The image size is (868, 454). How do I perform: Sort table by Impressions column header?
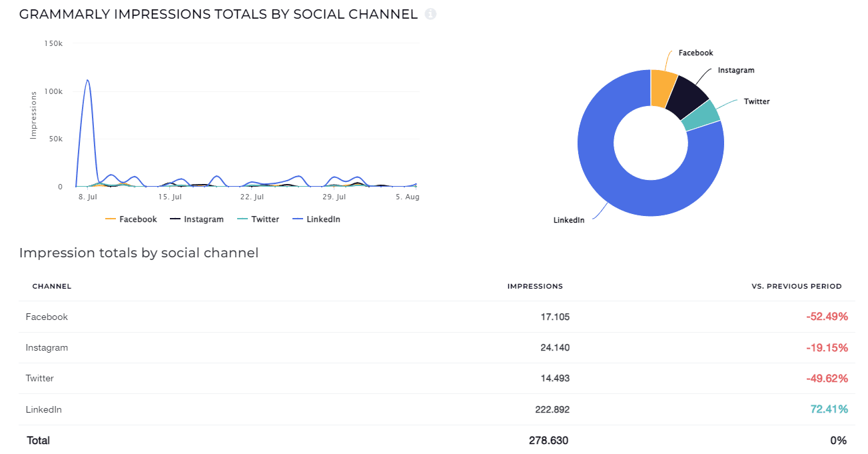pyautogui.click(x=535, y=287)
